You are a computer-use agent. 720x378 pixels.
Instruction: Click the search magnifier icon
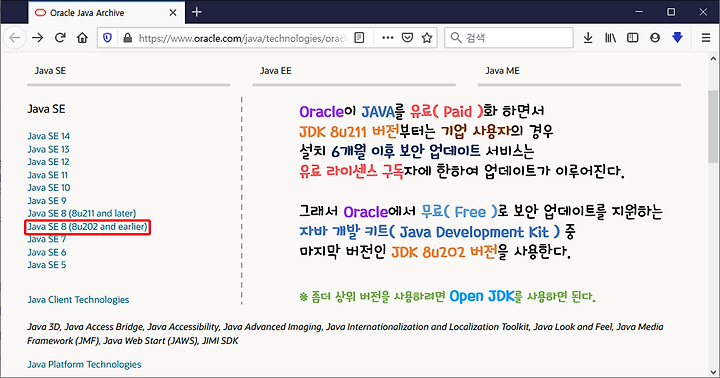pyautogui.click(x=456, y=38)
